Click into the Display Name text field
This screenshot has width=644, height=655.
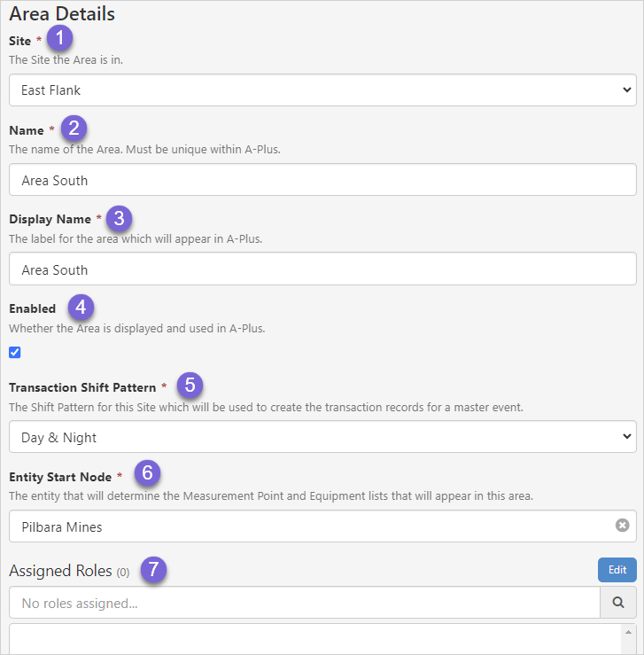[x=322, y=269]
